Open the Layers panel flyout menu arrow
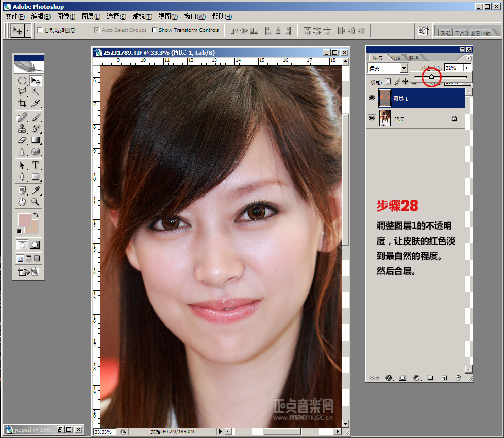504x438 pixels. point(468,58)
